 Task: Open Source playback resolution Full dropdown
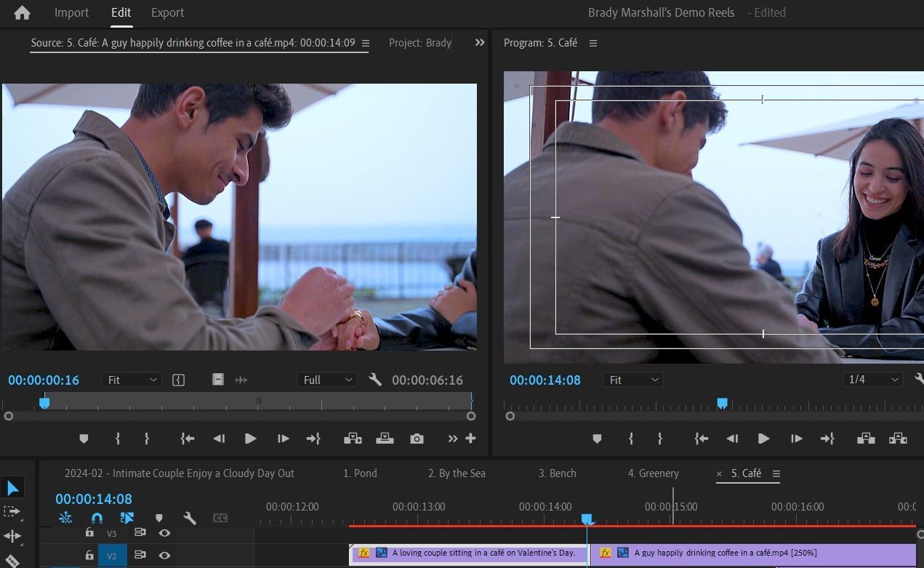(x=326, y=380)
